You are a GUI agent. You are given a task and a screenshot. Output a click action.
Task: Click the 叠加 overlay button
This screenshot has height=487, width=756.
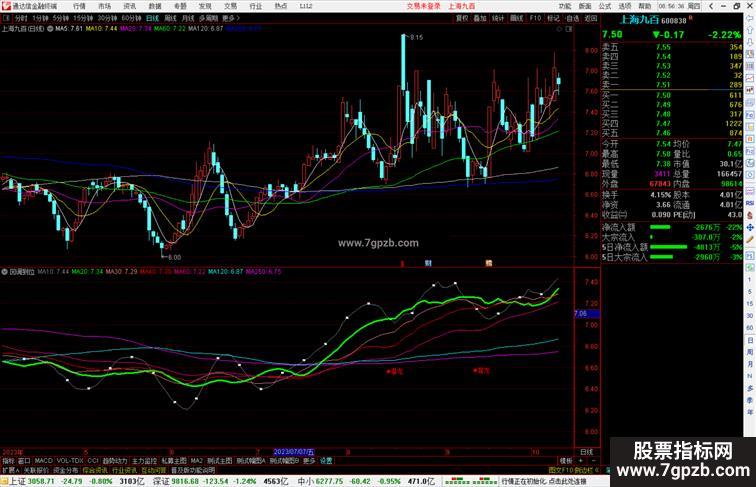point(480,18)
